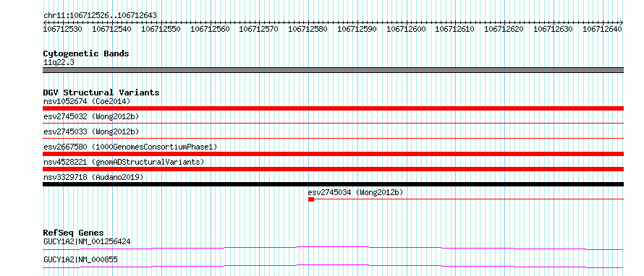Select the thick red esv2667580 variant bar

333,154
